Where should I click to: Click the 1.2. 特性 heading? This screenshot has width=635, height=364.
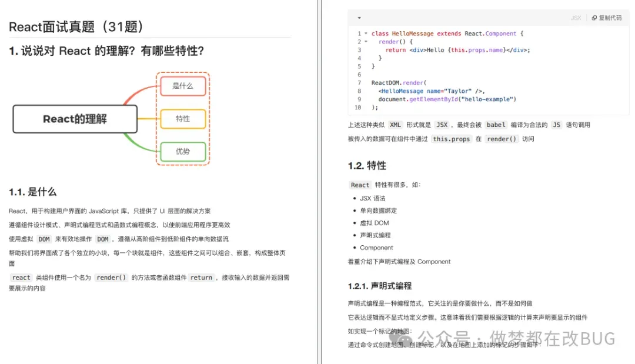367,166
